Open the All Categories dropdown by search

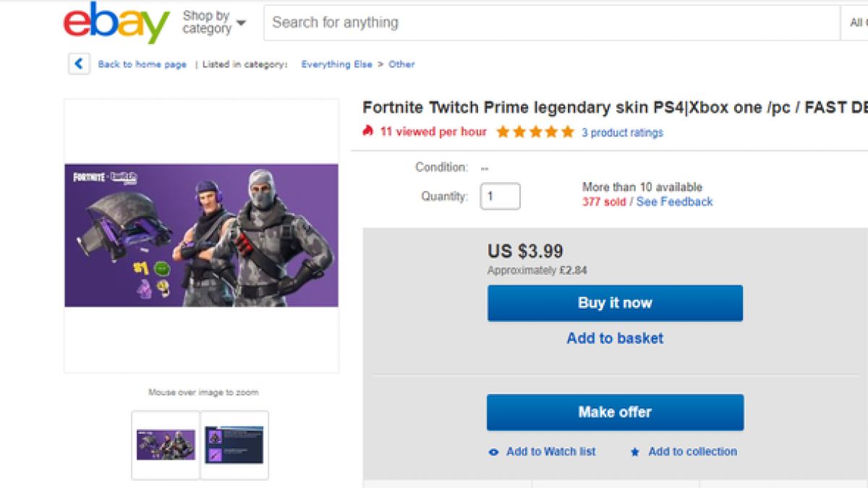pyautogui.click(x=856, y=22)
